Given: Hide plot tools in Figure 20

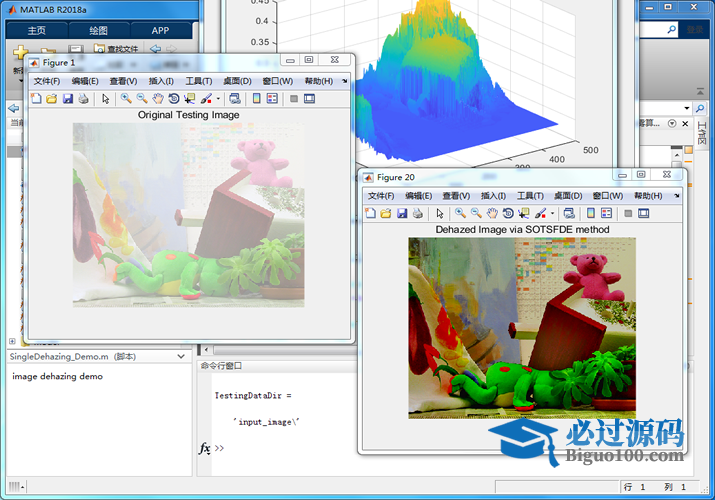Looking at the screenshot, I should (x=628, y=213).
